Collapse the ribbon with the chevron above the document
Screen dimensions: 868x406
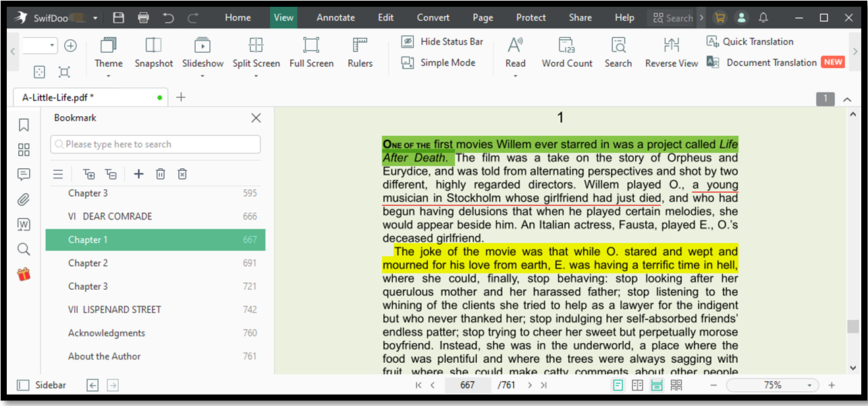[847, 99]
